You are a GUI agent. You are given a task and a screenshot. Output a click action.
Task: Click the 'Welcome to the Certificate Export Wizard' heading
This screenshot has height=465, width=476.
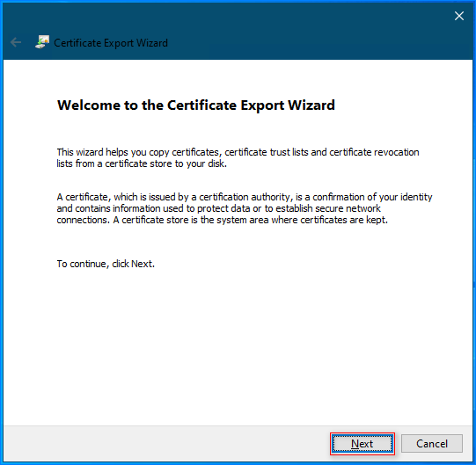click(196, 105)
